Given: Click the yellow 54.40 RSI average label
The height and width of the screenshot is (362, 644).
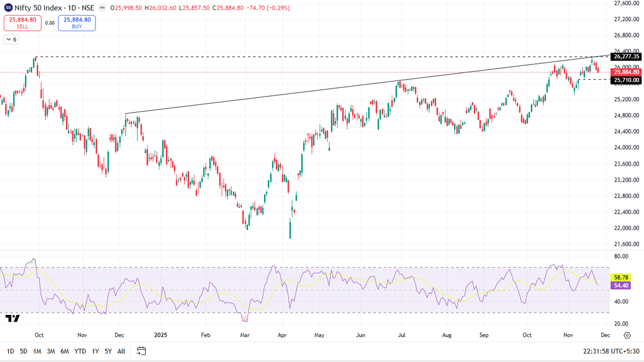Looking at the screenshot, I should (x=620, y=286).
